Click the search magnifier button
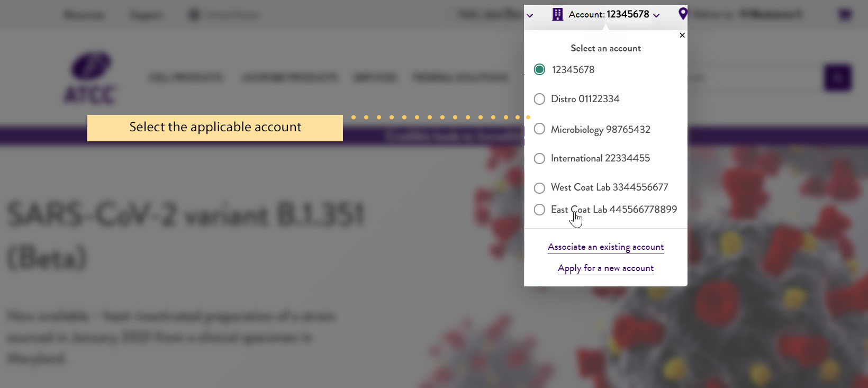Viewport: 868px width, 388px height. [837, 77]
